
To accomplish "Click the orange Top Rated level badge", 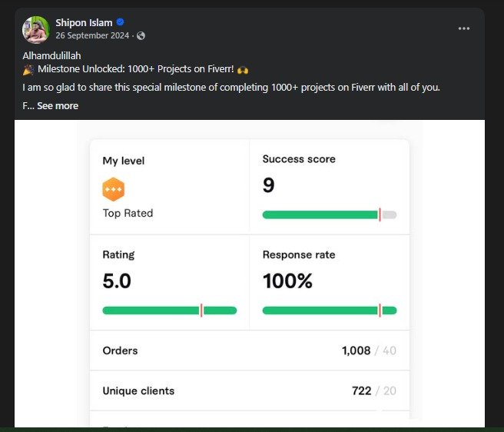I will [x=113, y=189].
